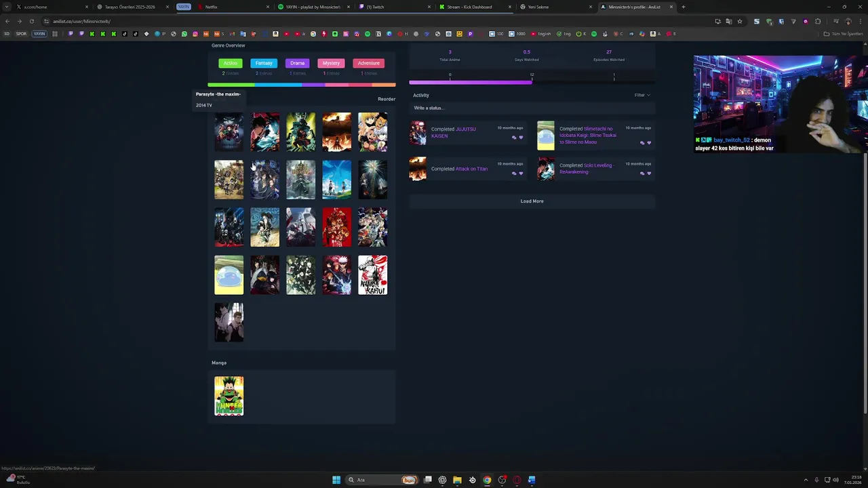Select the Fantasy genre tag

264,63
